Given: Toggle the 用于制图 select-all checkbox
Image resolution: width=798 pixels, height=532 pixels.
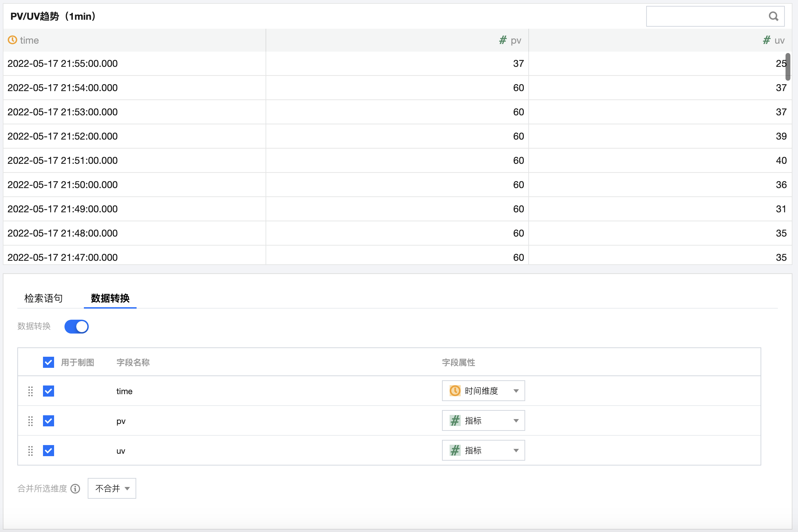Looking at the screenshot, I should click(49, 363).
